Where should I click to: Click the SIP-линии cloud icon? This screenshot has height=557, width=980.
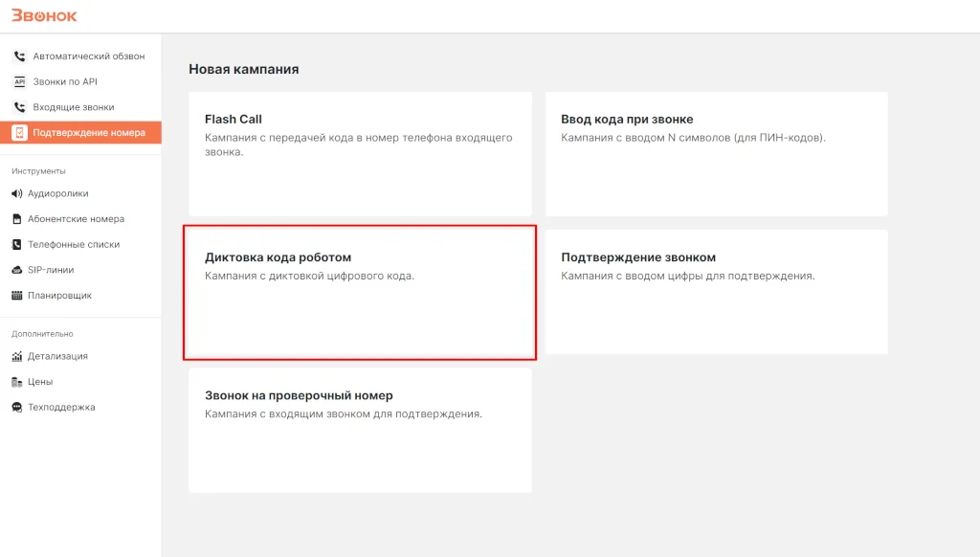pos(16,270)
